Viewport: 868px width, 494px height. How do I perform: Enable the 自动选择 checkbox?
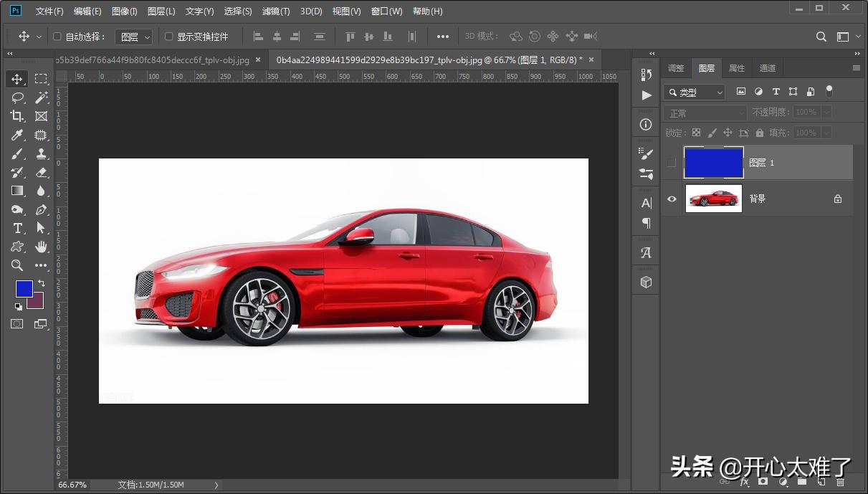point(57,37)
